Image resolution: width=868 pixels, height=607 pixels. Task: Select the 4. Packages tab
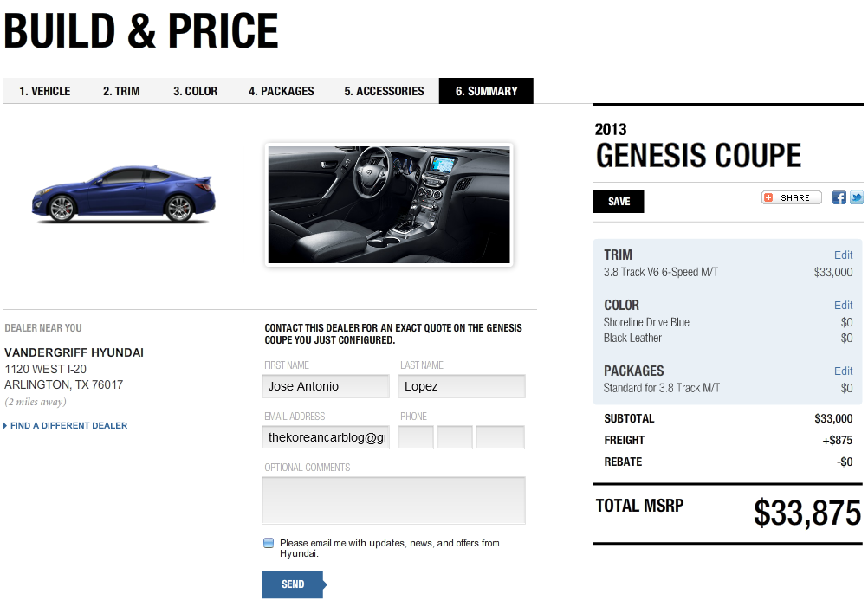coord(282,91)
